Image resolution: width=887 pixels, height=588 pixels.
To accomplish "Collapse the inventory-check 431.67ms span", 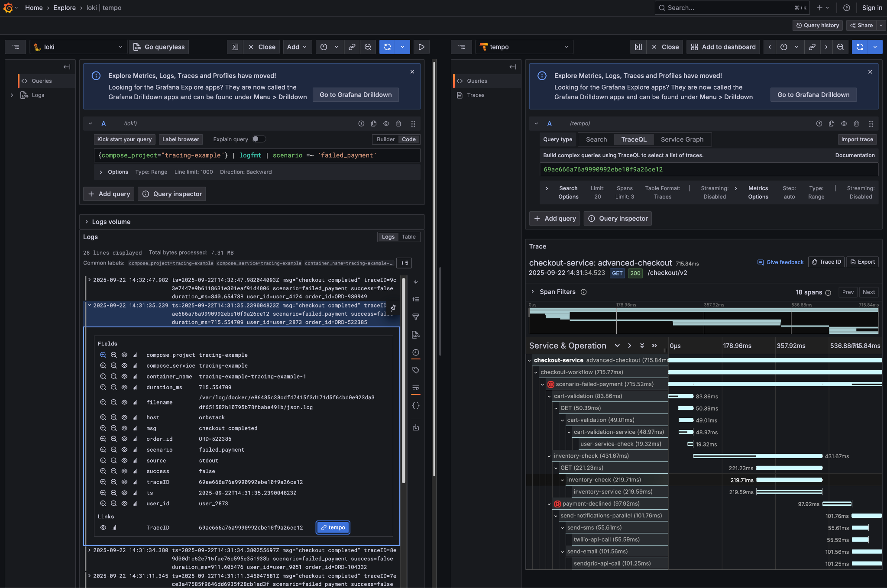I will [x=549, y=456].
